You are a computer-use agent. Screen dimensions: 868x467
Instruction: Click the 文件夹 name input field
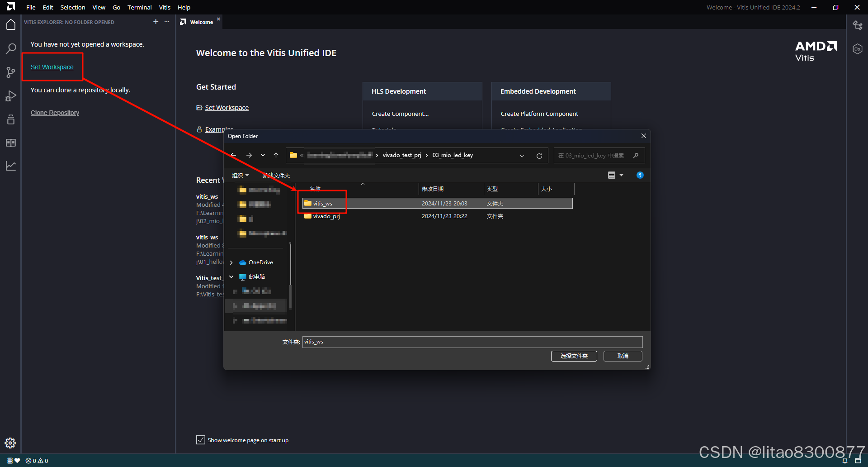coord(472,342)
